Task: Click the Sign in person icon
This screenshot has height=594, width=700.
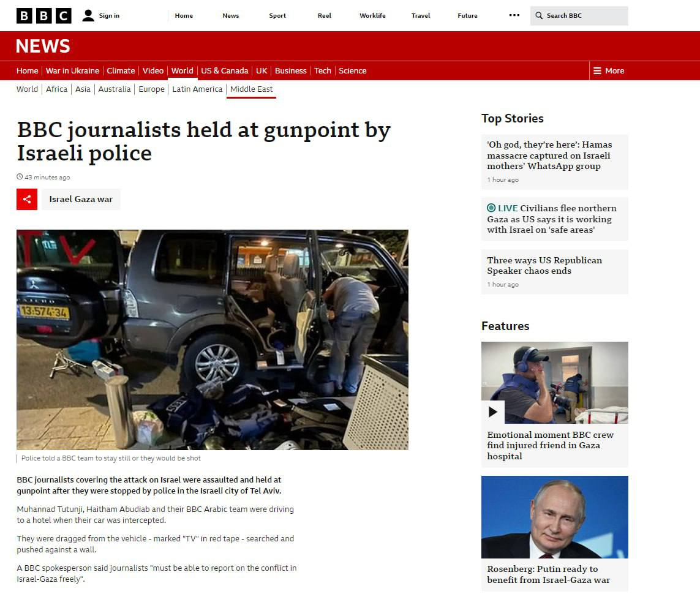Action: pos(88,16)
